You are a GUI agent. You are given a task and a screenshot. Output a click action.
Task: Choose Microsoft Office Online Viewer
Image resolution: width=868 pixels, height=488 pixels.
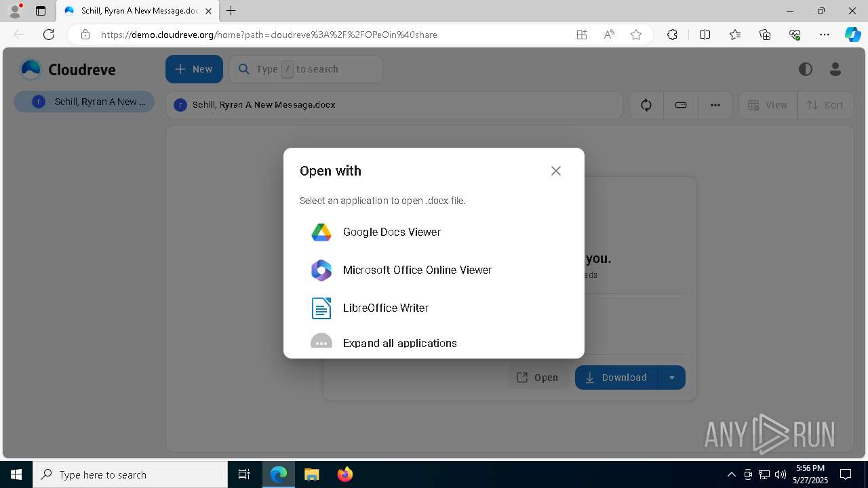click(433, 270)
